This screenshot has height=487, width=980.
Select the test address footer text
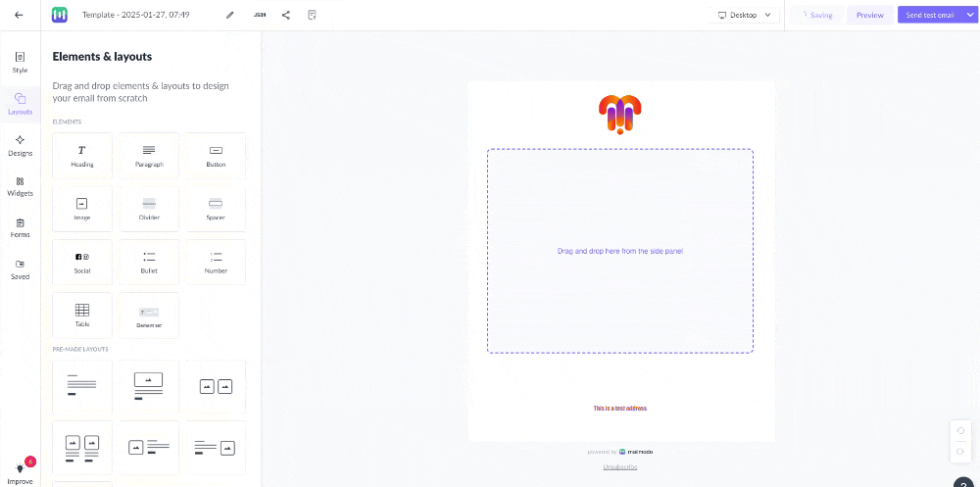point(620,409)
